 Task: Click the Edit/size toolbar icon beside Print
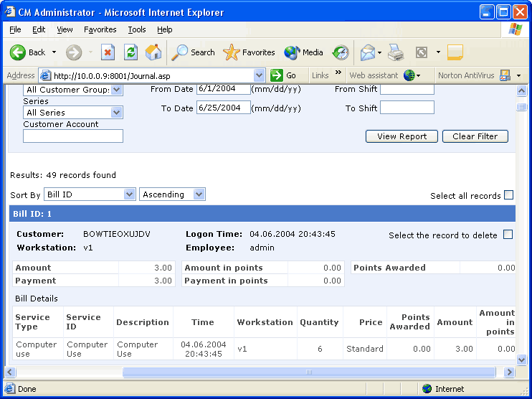point(422,52)
